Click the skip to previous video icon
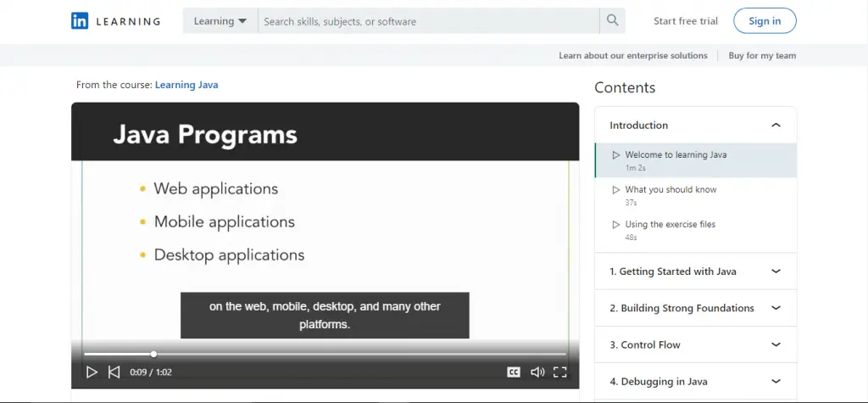The width and height of the screenshot is (868, 403). [x=114, y=372]
